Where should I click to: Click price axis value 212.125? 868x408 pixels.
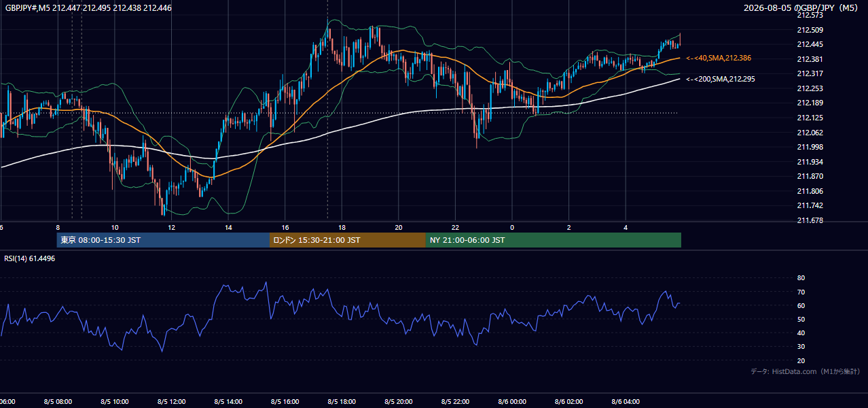tap(810, 118)
